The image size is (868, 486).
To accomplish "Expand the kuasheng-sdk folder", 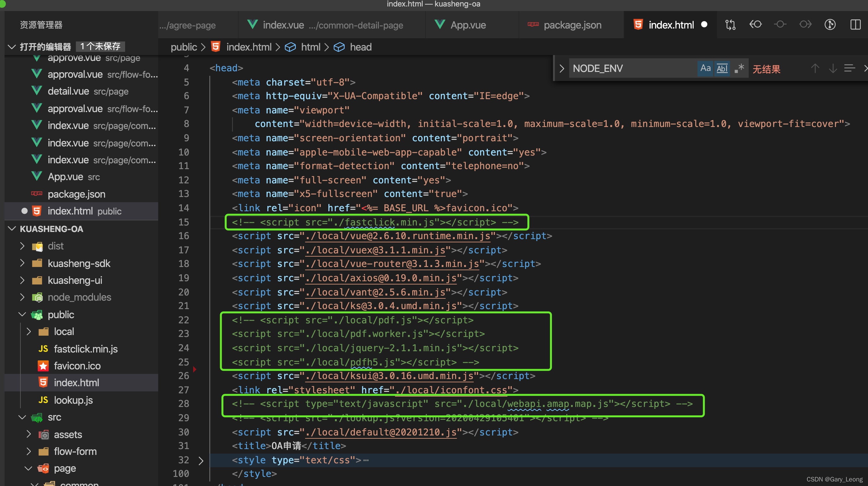I will tap(22, 263).
